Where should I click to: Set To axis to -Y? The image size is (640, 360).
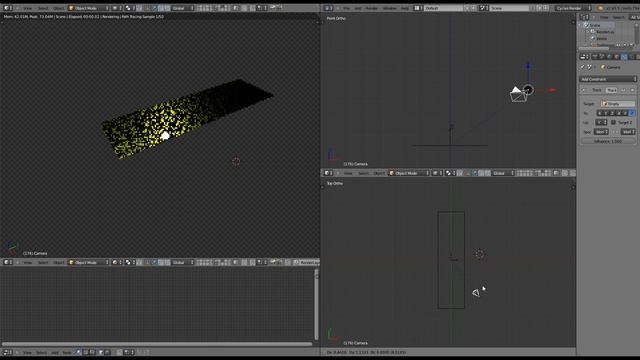tap(626, 113)
